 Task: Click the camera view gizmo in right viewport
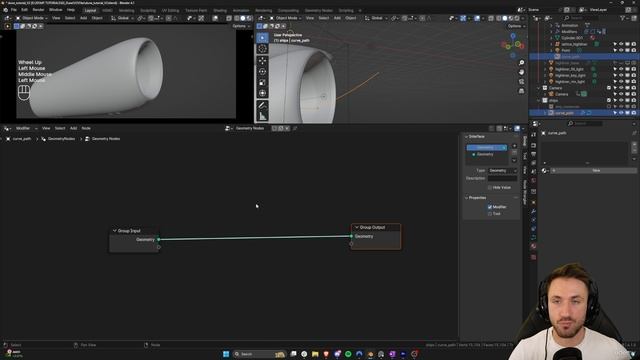pyautogui.click(x=521, y=82)
